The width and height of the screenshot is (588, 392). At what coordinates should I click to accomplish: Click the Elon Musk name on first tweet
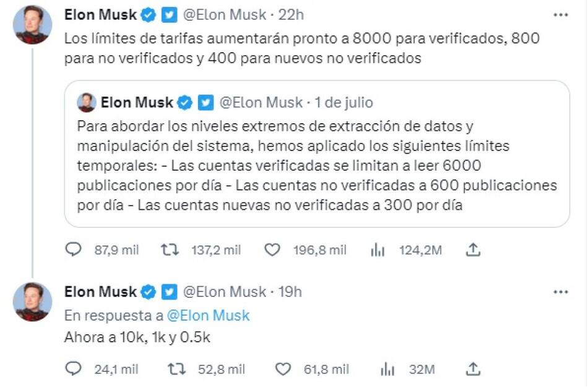100,14
